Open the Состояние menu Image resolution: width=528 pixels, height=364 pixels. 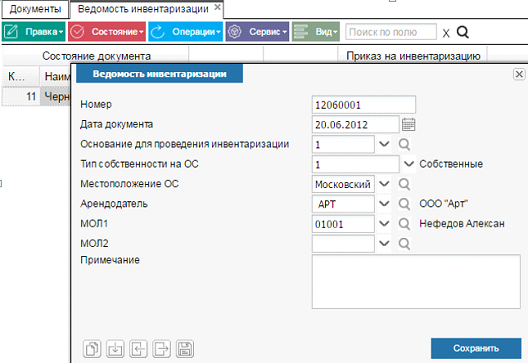tap(107, 32)
